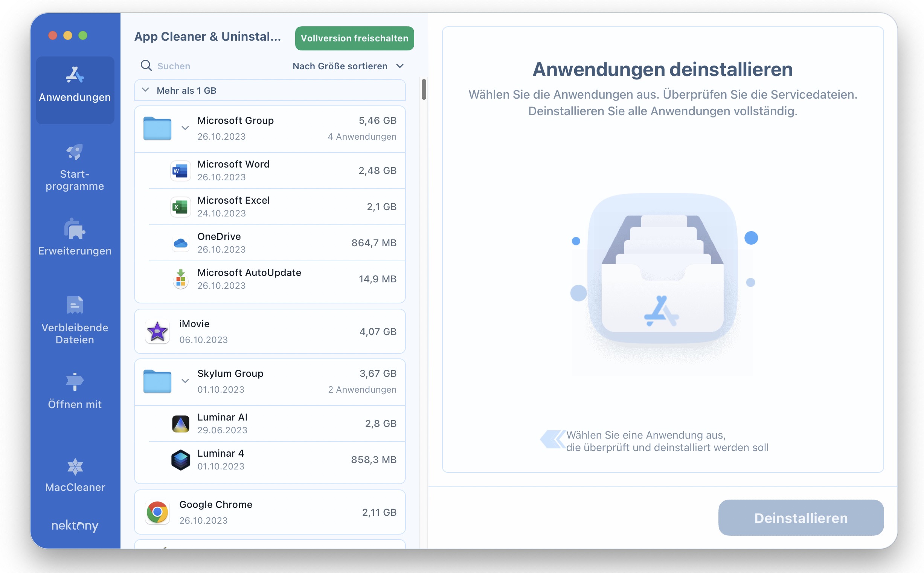Click the 2,1 GB size value
Image resolution: width=924 pixels, height=573 pixels.
point(381,207)
